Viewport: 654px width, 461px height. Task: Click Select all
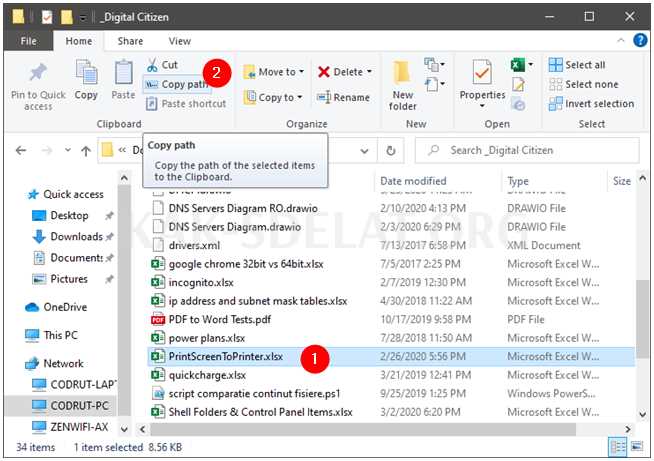click(577, 65)
